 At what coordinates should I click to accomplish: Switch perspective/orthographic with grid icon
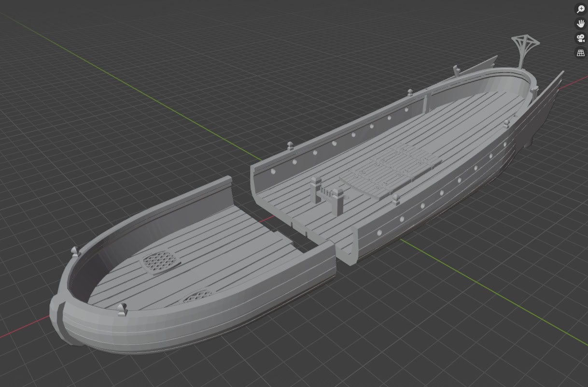pyautogui.click(x=581, y=53)
